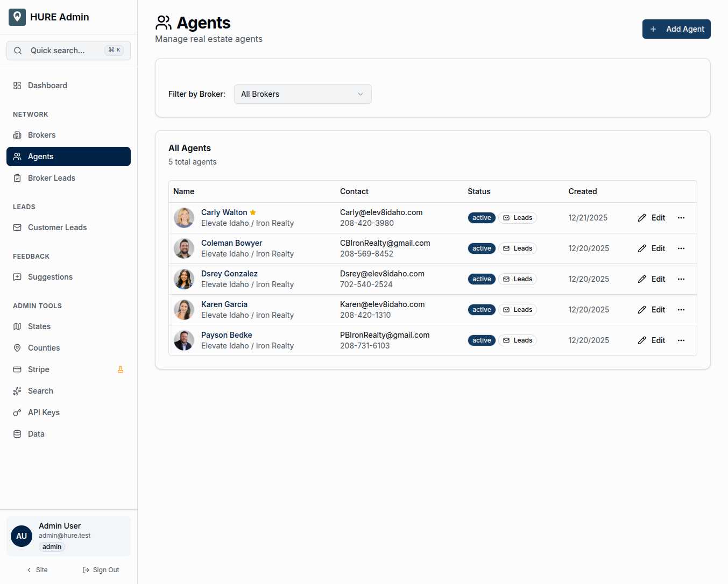Click the star next to Carly Walton
The image size is (728, 584).
(252, 212)
